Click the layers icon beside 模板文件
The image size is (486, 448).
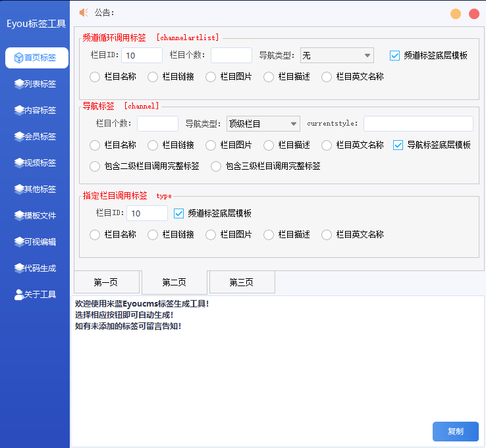[x=19, y=216]
